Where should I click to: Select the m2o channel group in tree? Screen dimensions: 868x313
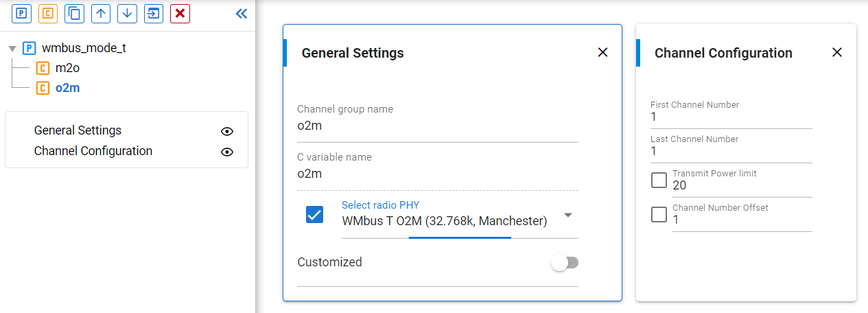(x=68, y=68)
